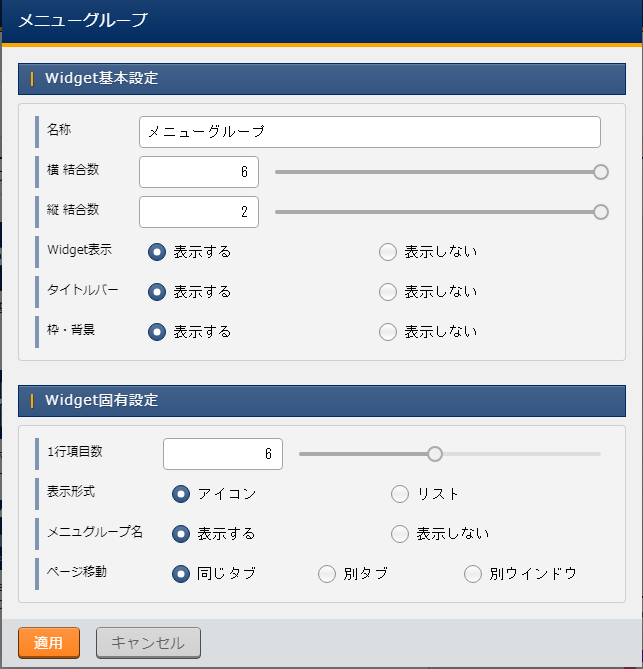Click the 横 結合数 number field
This screenshot has width=643, height=669.
tap(198, 172)
